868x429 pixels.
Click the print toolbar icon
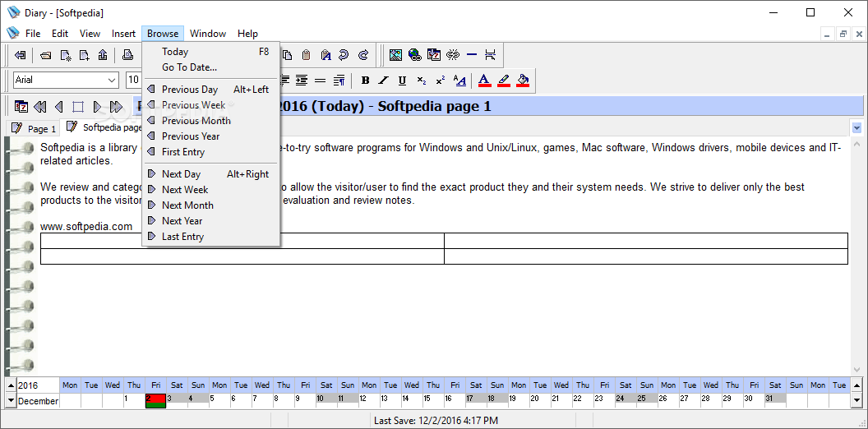click(128, 55)
